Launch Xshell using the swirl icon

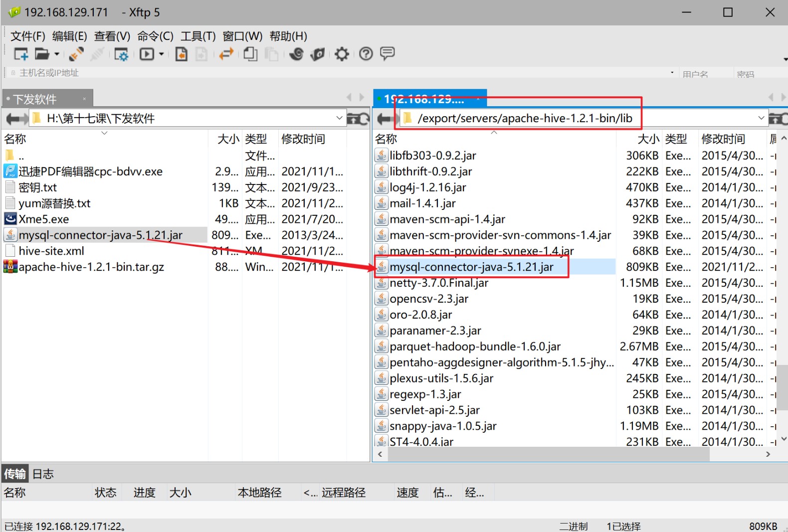[x=296, y=54]
